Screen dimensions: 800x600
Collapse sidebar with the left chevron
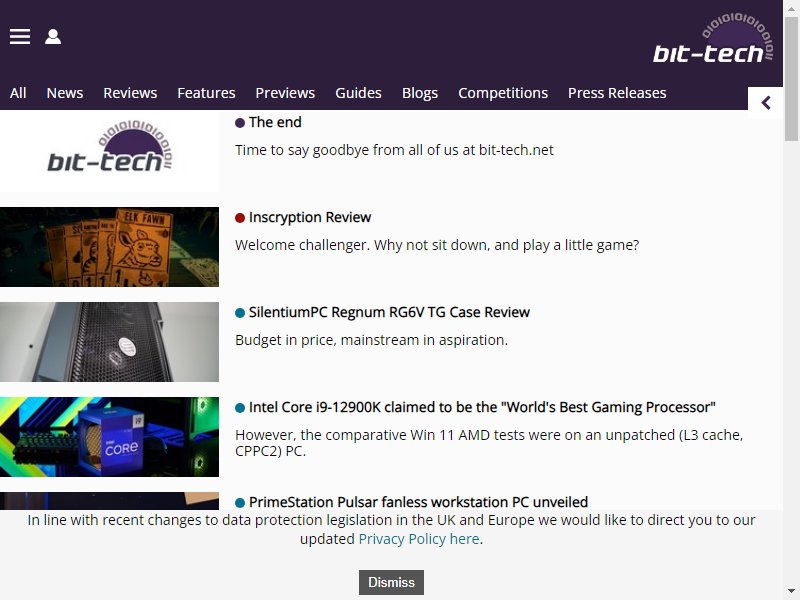click(765, 103)
